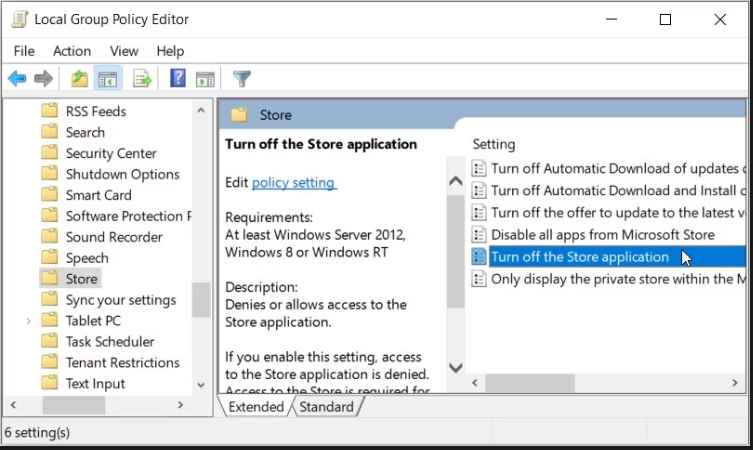753x450 pixels.
Task: Select the Tenant Restrictions tree folder
Action: point(122,362)
